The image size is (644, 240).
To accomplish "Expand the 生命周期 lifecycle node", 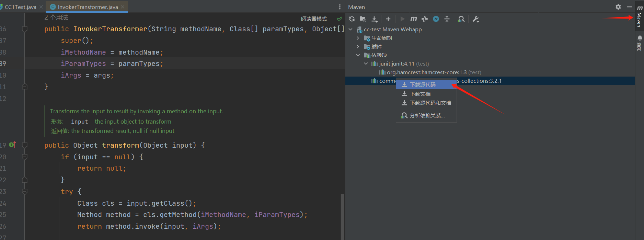I will 358,38.
